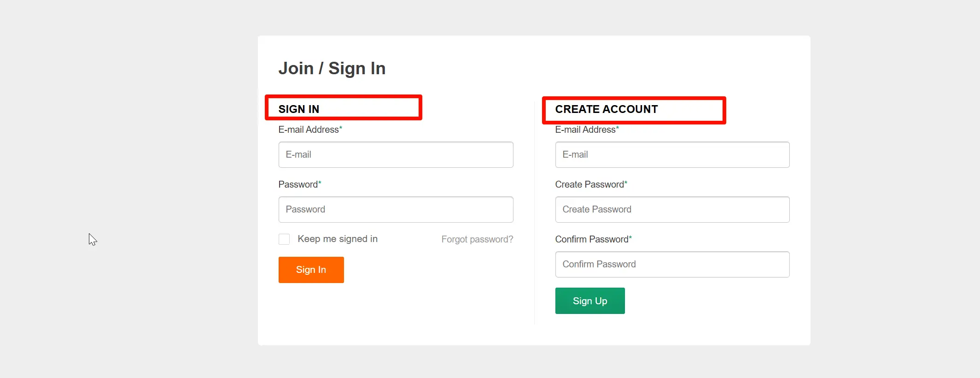Click the 'Join / Sign In' page title
The image size is (980, 378).
pyautogui.click(x=332, y=68)
